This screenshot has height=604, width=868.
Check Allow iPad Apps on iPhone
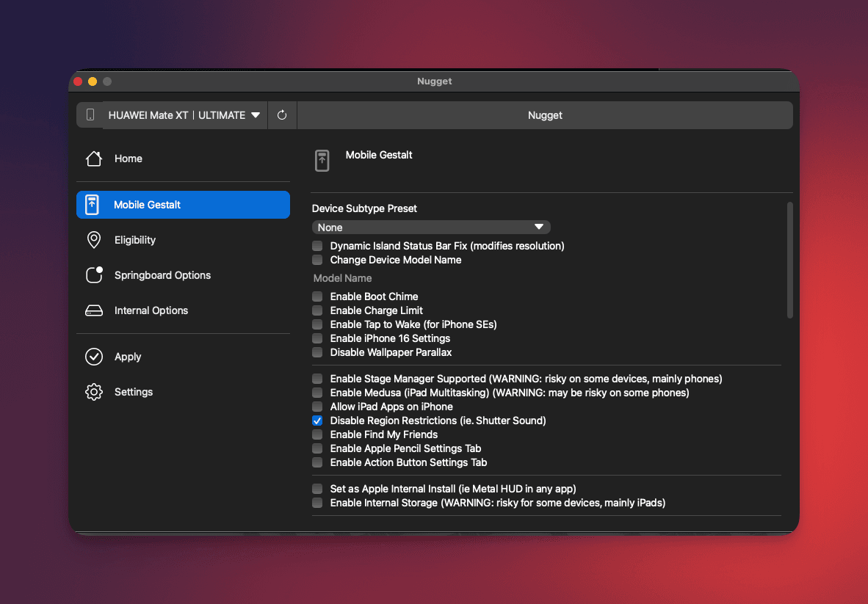pyautogui.click(x=317, y=407)
